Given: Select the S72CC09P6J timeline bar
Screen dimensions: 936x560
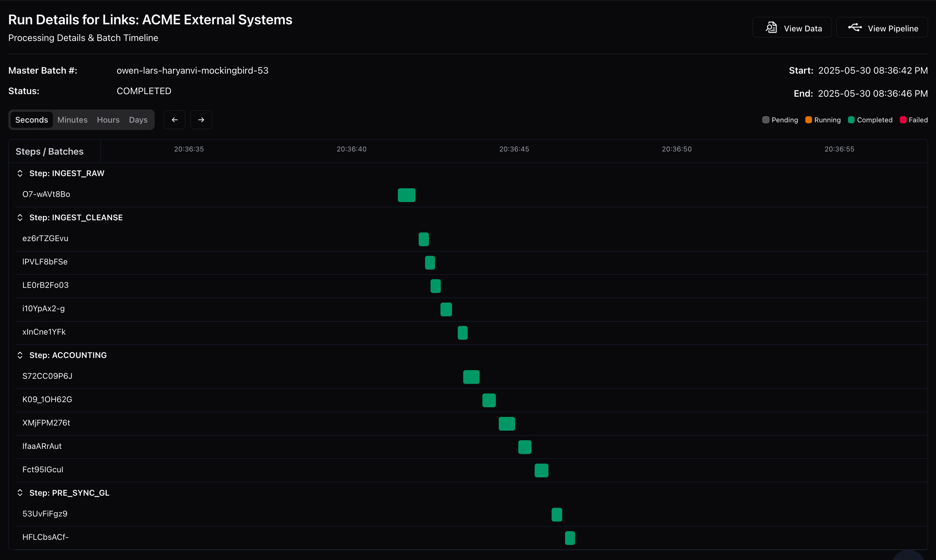Looking at the screenshot, I should [x=472, y=377].
